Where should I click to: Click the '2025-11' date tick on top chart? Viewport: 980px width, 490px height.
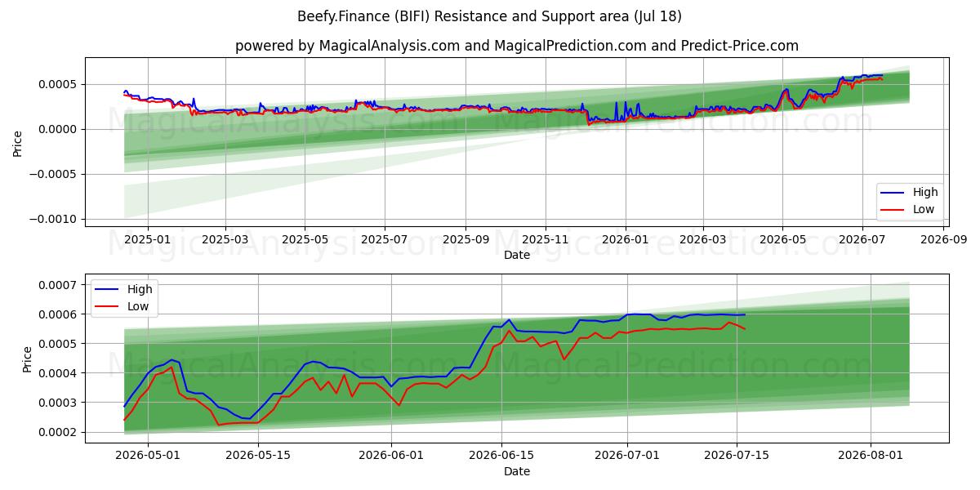[545, 240]
